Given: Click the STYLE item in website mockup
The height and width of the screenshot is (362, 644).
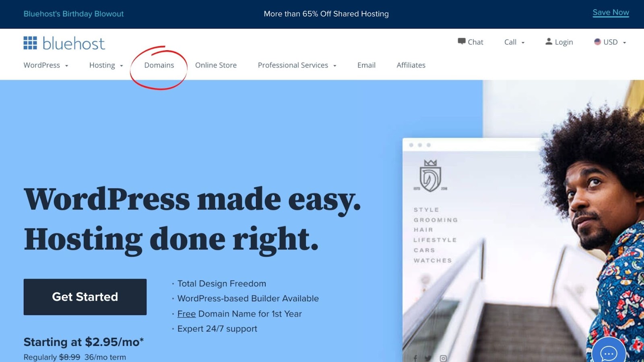Looking at the screenshot, I should pyautogui.click(x=426, y=210).
